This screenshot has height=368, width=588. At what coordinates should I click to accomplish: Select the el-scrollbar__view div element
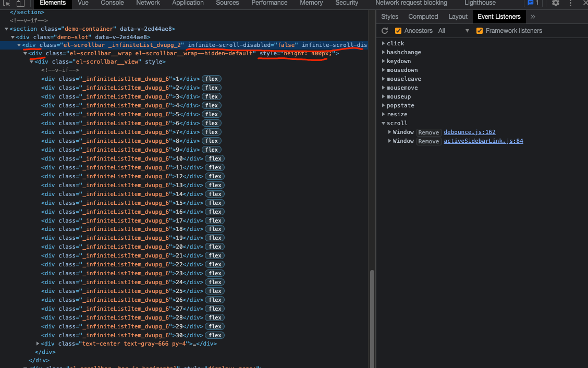click(78, 62)
